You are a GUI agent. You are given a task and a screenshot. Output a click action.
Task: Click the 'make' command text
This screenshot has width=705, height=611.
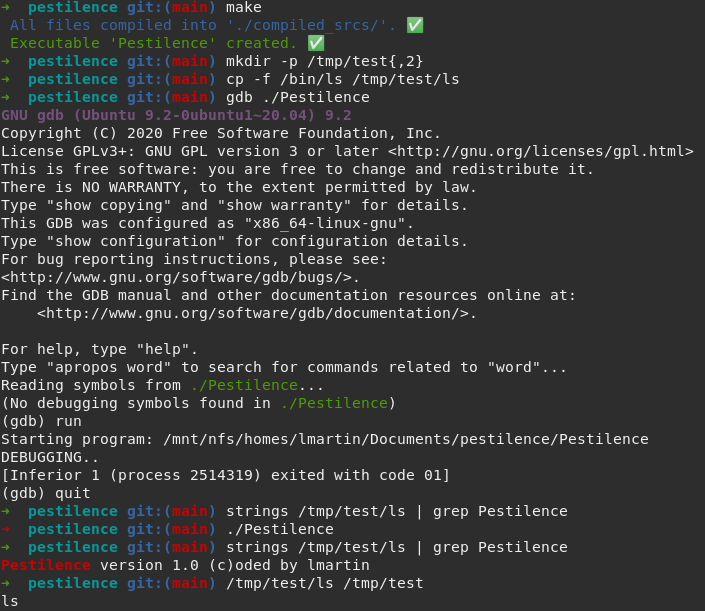click(244, 7)
